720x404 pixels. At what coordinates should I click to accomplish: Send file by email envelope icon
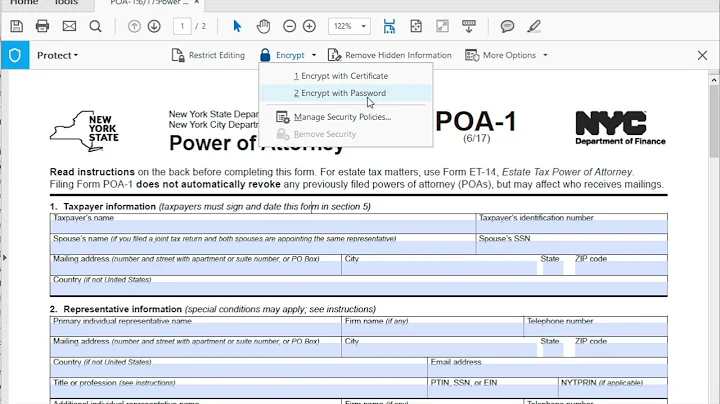tap(69, 26)
